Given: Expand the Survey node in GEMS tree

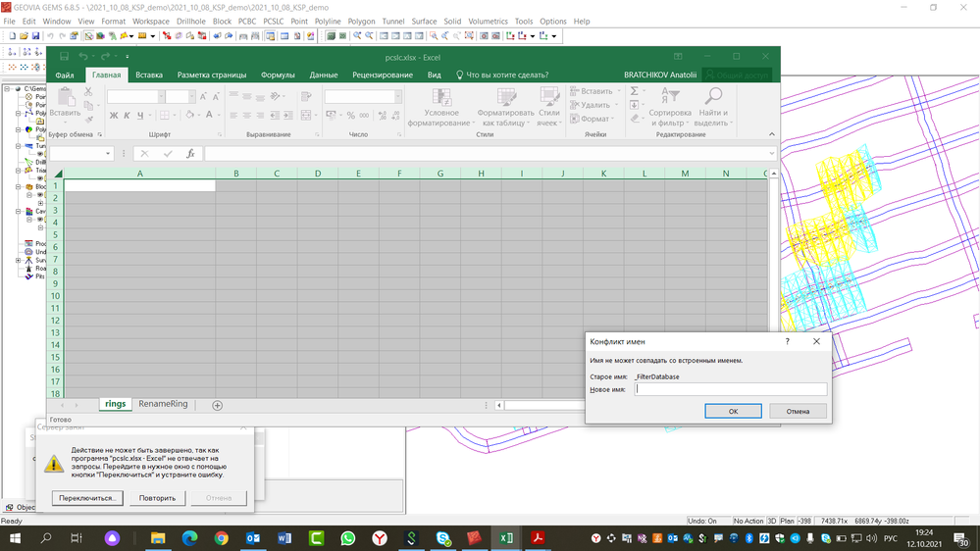Looking at the screenshot, I should pos(18,261).
